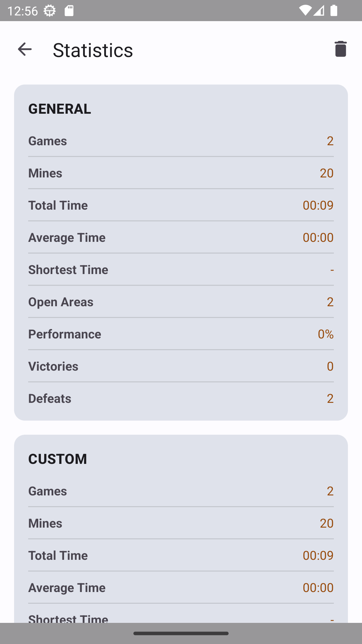The width and height of the screenshot is (362, 644).
Task: Select the GENERAL section heading
Action: point(60,109)
